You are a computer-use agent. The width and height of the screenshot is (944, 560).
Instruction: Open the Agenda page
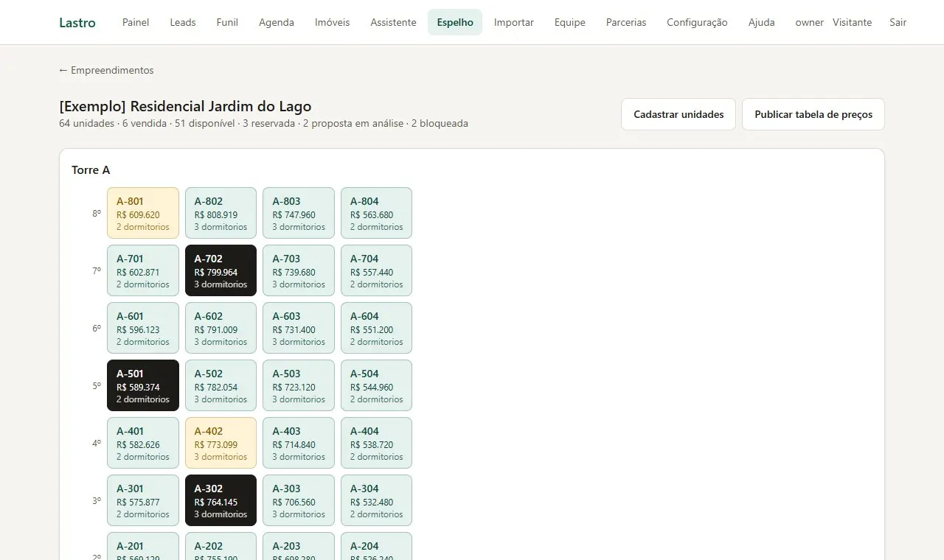pyautogui.click(x=277, y=22)
